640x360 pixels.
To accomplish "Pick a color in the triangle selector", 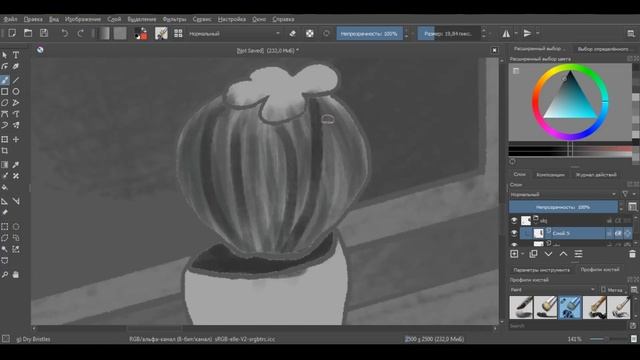I will [x=571, y=99].
